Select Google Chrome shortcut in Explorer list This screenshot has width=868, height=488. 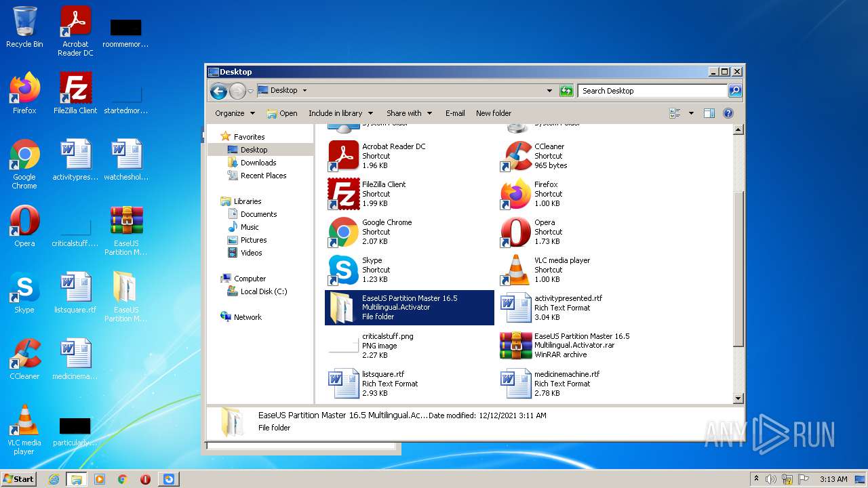point(409,232)
